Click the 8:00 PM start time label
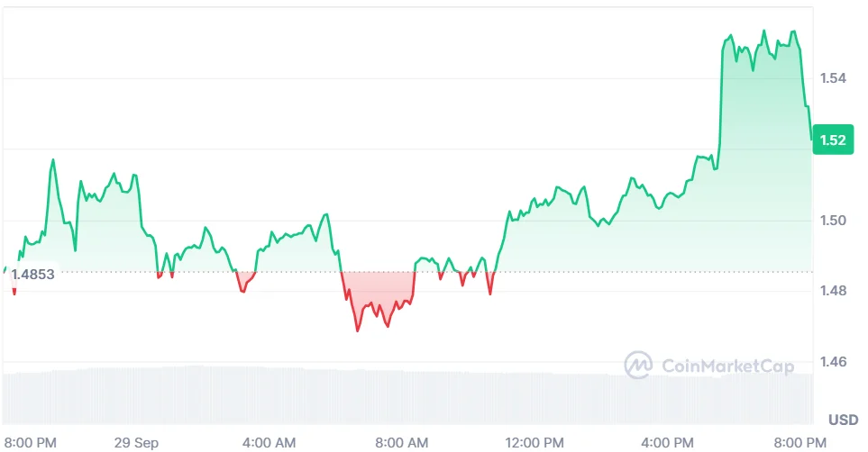The width and height of the screenshot is (868, 452). pos(31,443)
